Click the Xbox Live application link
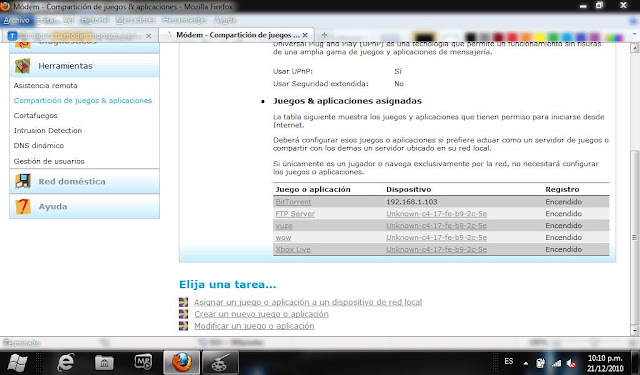The image size is (640, 375). pyautogui.click(x=293, y=249)
